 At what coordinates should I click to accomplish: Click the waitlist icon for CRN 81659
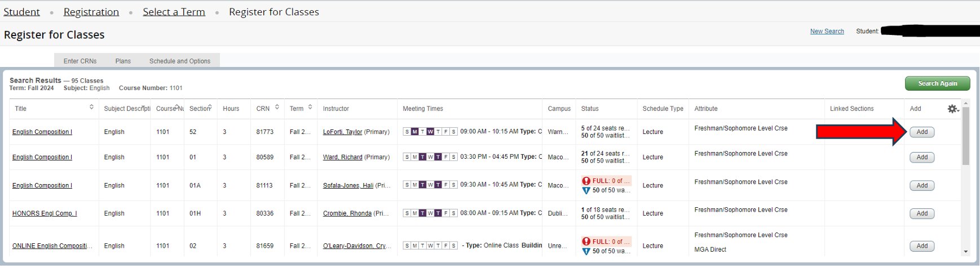586,251
